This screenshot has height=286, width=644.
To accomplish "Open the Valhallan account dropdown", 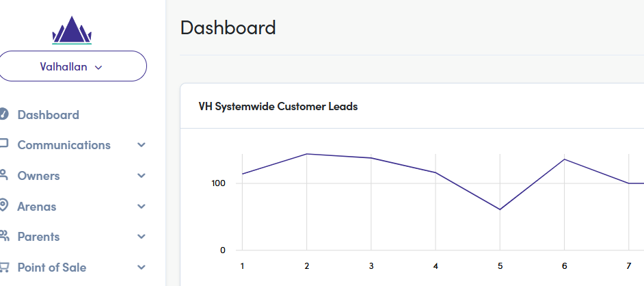I will pos(72,66).
